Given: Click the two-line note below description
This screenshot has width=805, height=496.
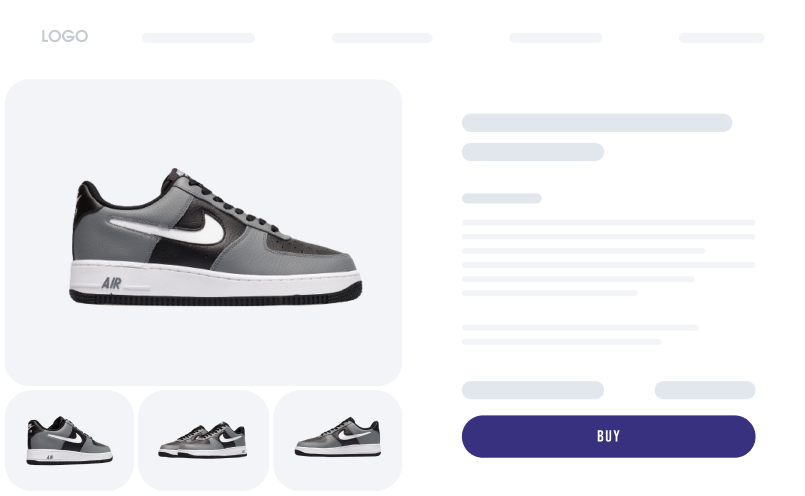Looking at the screenshot, I should [x=580, y=335].
